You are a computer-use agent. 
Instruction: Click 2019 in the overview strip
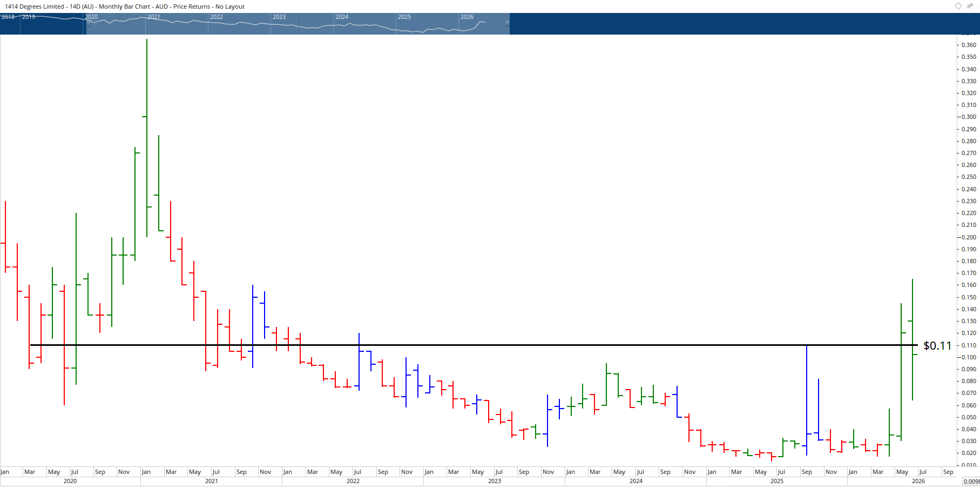pos(29,17)
